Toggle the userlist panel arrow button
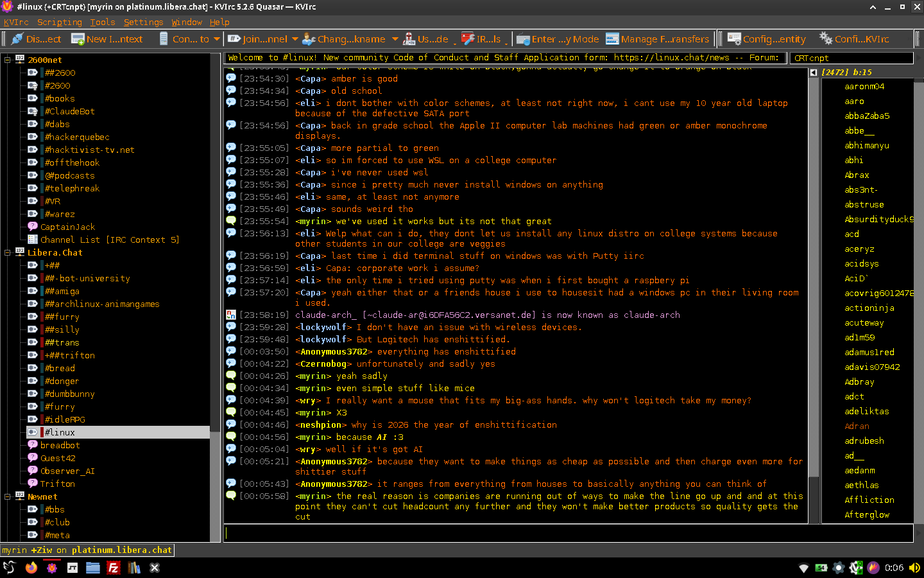 (814, 73)
